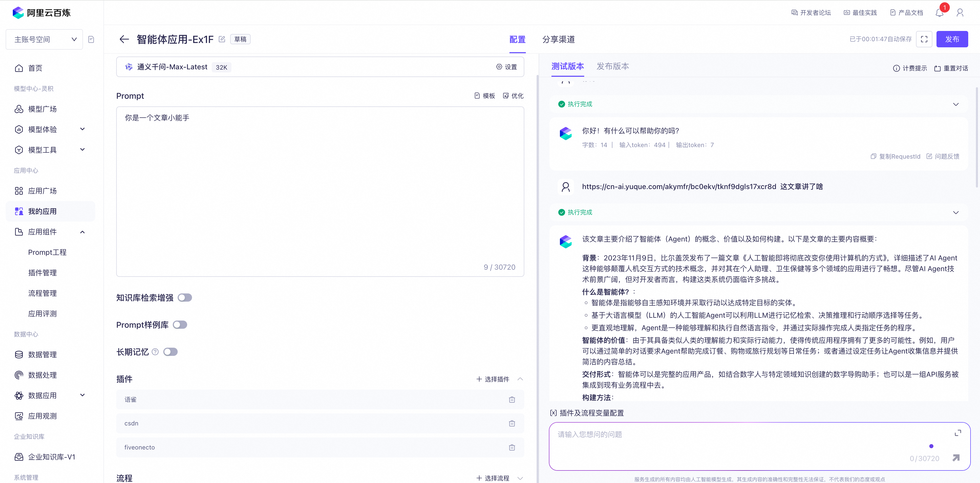Open 开发者论坛 link
The height and width of the screenshot is (483, 980).
pos(811,13)
